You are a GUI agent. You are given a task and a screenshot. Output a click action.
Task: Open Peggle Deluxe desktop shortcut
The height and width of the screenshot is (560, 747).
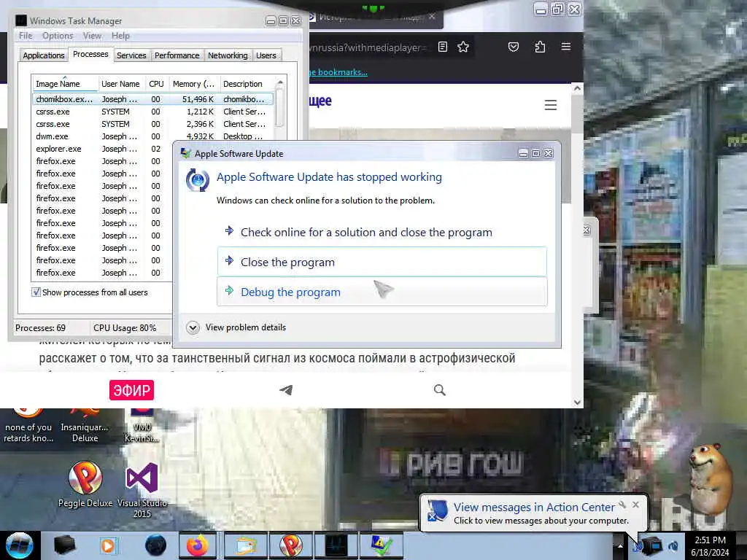pos(85,484)
